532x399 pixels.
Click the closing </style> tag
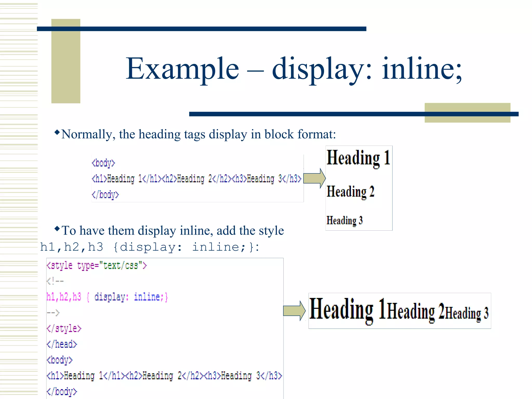click(64, 329)
